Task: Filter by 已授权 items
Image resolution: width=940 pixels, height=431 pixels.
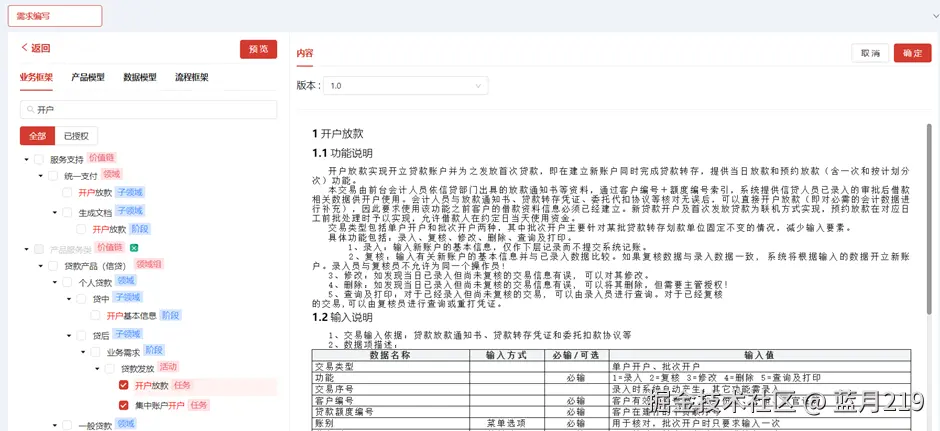Action: (x=76, y=136)
